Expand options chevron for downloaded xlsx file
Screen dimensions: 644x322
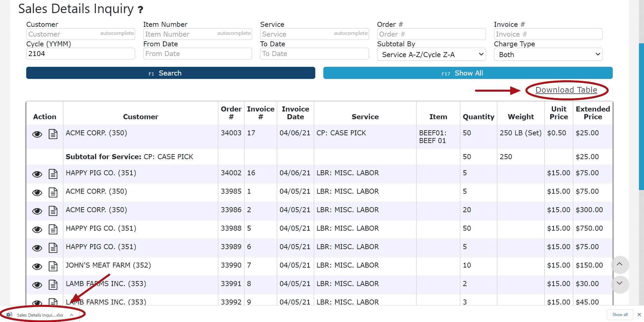72,315
